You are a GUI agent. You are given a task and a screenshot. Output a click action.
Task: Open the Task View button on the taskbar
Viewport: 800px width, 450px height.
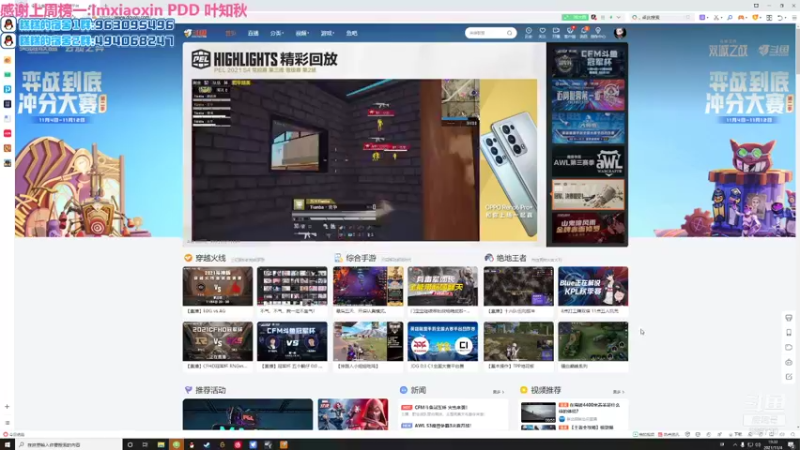[145, 445]
